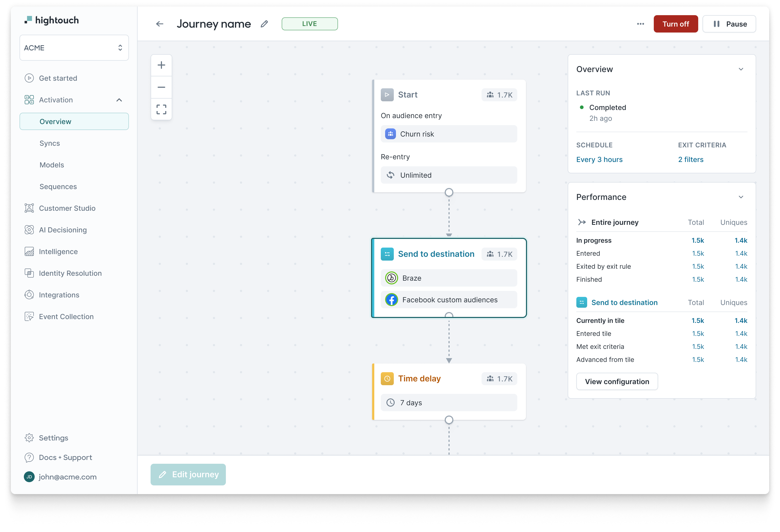
Task: Click the View configuration button
Action: [x=616, y=382]
